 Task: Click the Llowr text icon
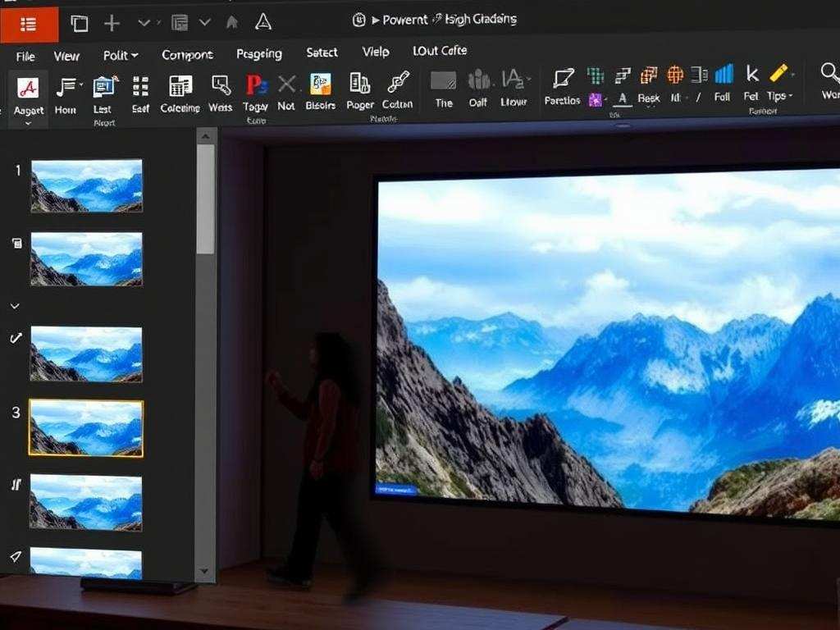coord(514,80)
